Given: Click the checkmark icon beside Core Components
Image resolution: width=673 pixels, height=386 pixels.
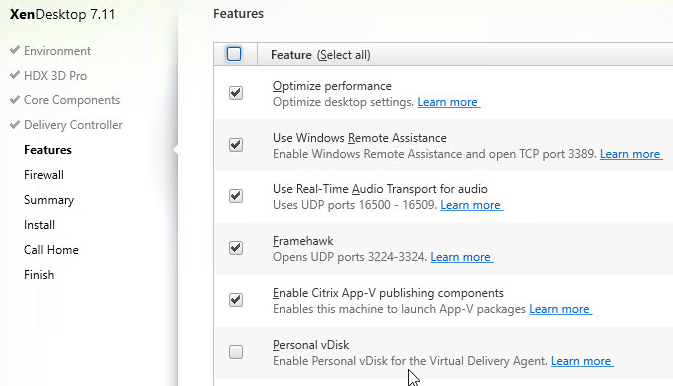Looking at the screenshot, I should click(x=15, y=99).
